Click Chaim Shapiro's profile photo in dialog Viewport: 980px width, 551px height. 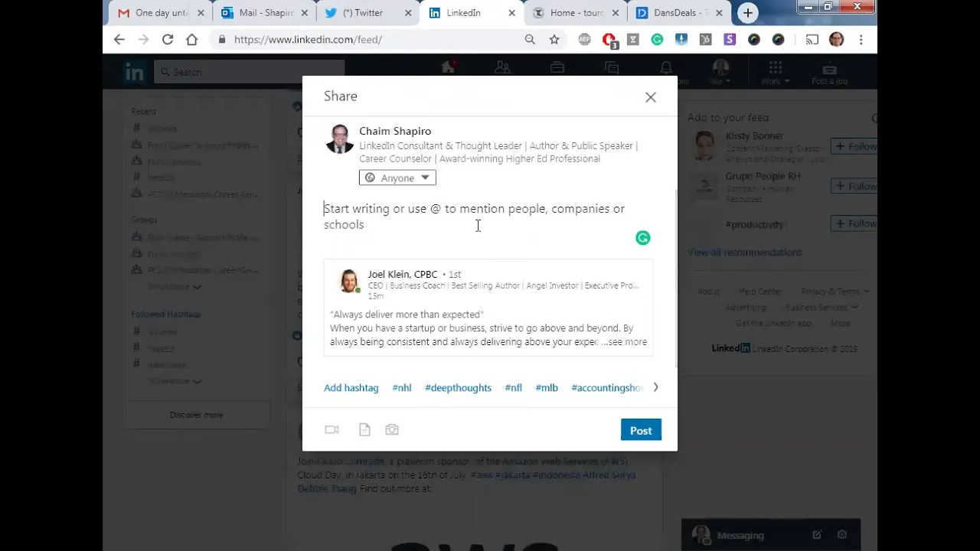tap(339, 139)
